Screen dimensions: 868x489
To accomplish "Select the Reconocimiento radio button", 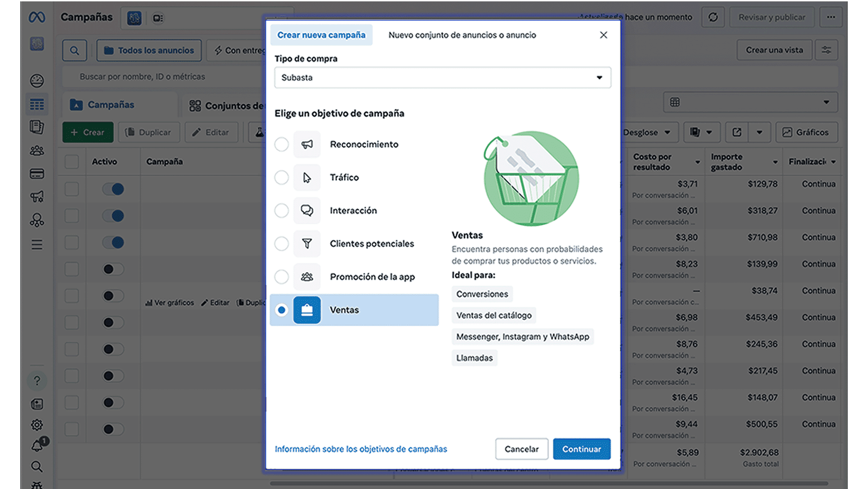I will 282,144.
